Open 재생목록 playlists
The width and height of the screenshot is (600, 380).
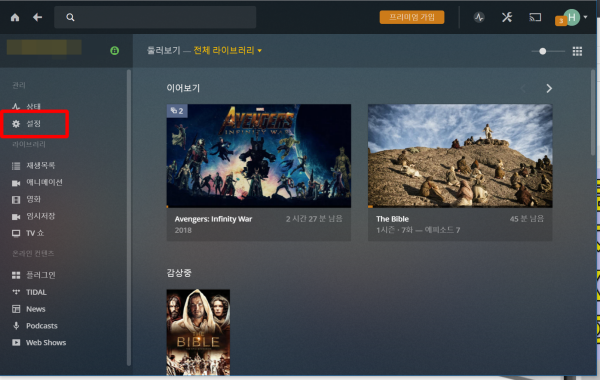41,165
